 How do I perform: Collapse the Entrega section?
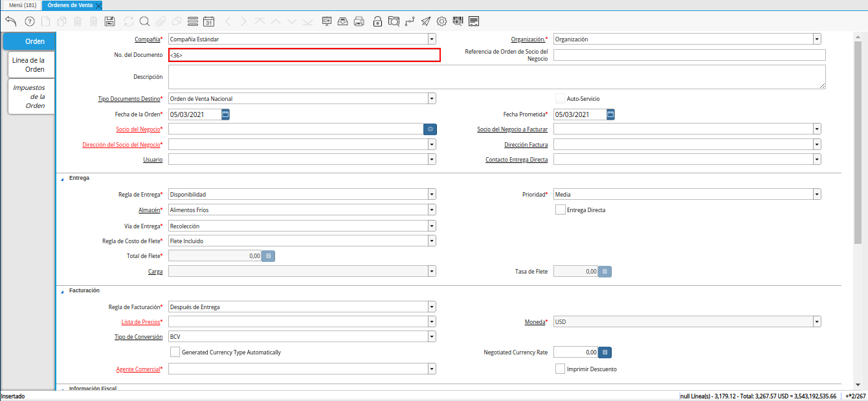tap(63, 178)
